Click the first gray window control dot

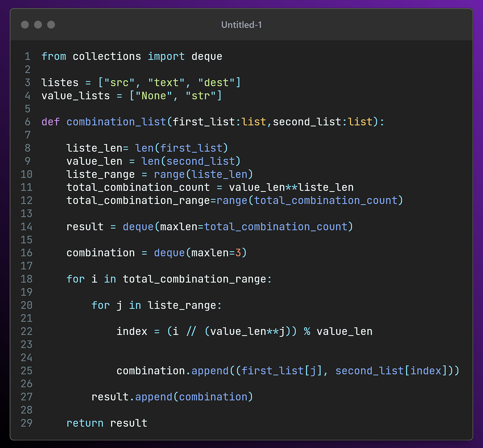(25, 24)
